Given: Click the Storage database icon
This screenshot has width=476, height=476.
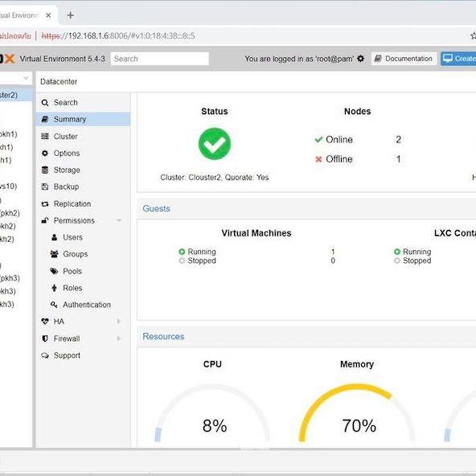Looking at the screenshot, I should (x=45, y=170).
